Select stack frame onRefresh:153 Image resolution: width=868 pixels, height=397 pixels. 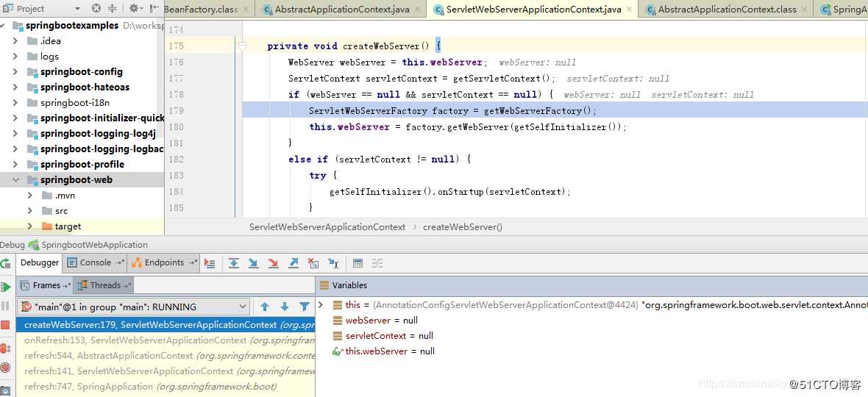tap(166, 340)
